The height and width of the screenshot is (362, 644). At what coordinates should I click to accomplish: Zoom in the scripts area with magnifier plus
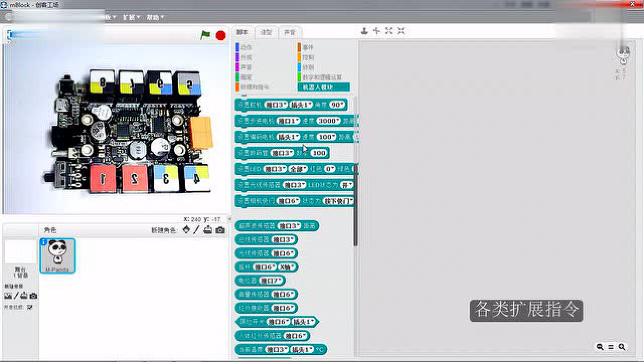click(622, 346)
